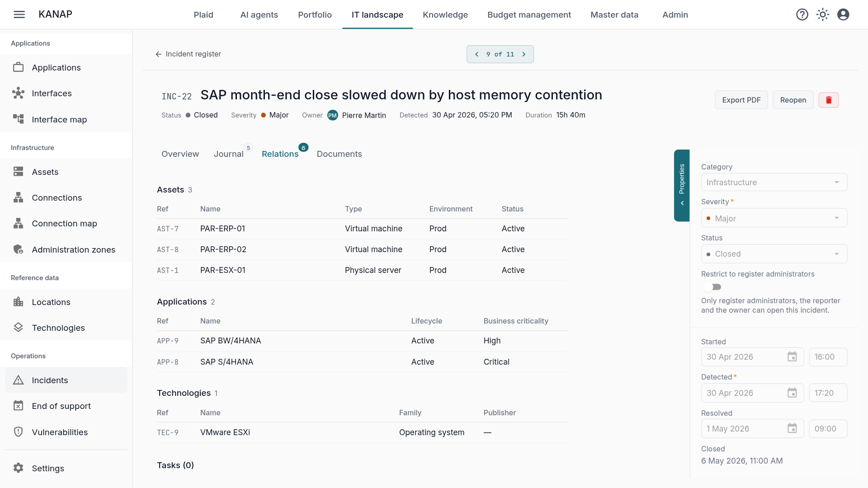Open the Budget management menu
Viewport: 868px width, 488px height.
point(529,14)
